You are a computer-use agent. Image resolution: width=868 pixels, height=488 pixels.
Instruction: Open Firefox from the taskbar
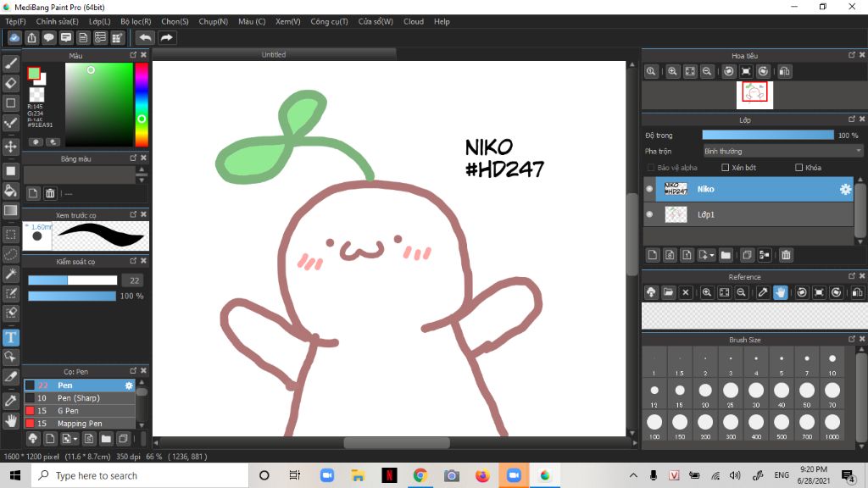coord(482,475)
